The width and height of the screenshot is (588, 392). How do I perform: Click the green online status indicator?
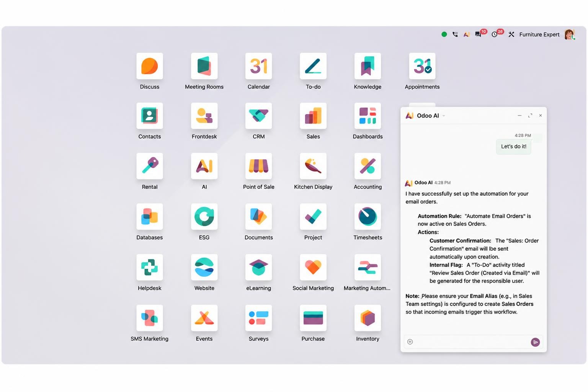(444, 34)
